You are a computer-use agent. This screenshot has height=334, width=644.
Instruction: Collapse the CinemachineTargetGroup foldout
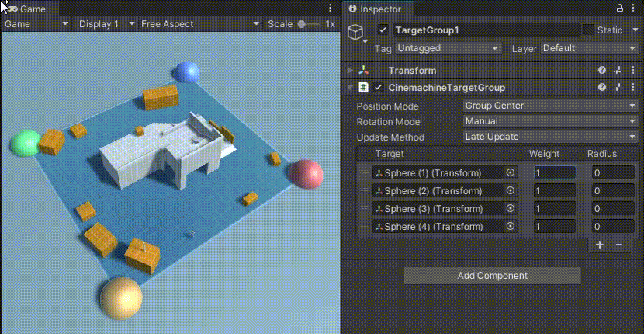tap(350, 88)
